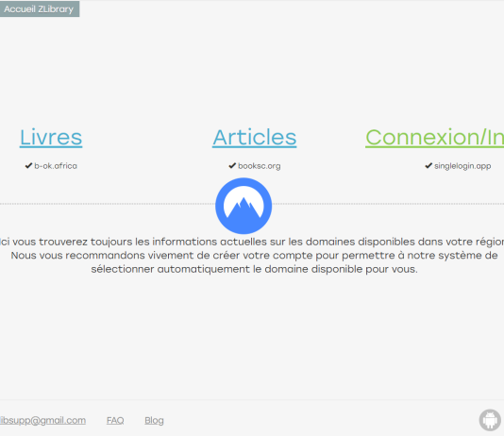Select the singlelogin.app domain text
Screen dimensions: 504x436
click(462, 166)
